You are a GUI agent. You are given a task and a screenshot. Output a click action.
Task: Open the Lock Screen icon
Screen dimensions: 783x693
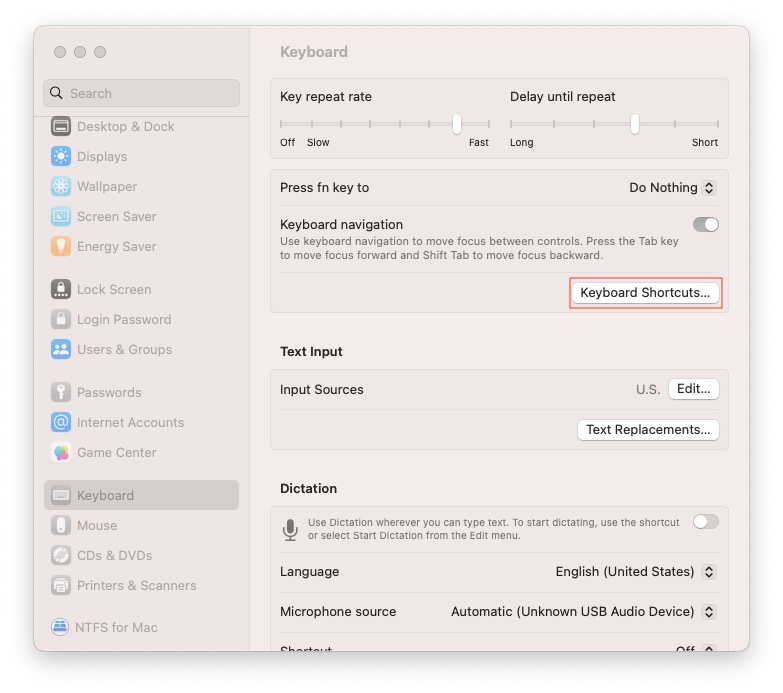tap(61, 289)
